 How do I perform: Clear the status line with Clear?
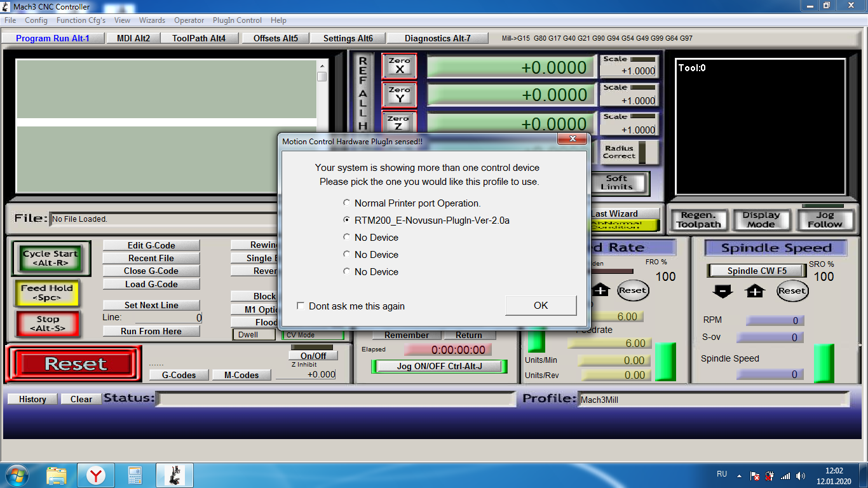81,399
